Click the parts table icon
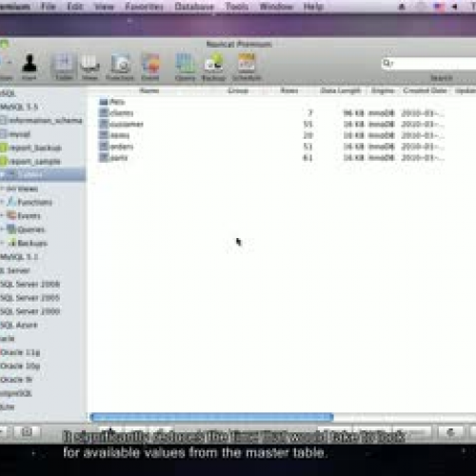 [104, 157]
